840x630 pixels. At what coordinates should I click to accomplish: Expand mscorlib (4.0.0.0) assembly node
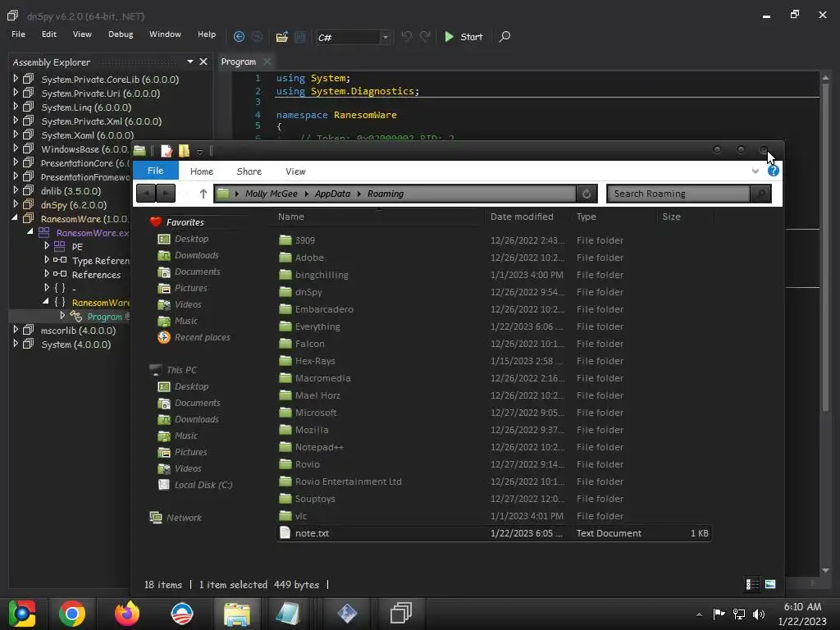click(16, 330)
